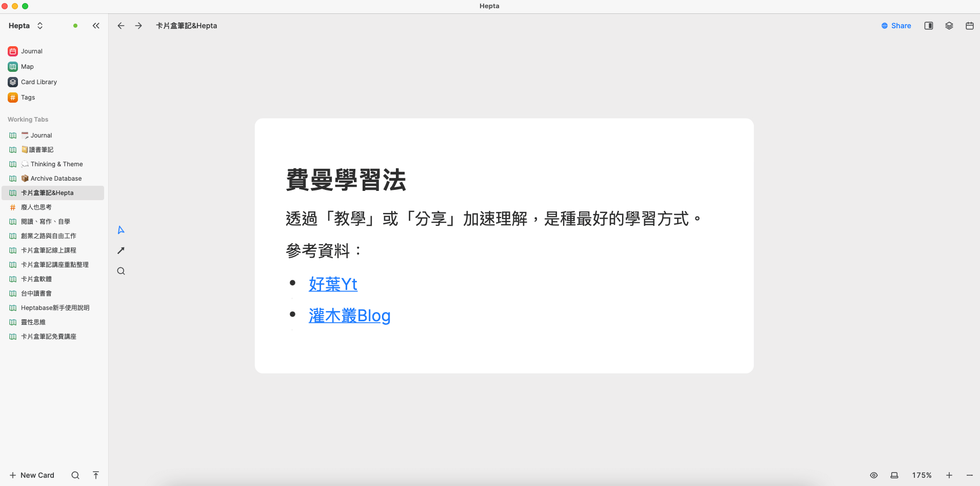Image resolution: width=980 pixels, height=486 pixels.
Task: Click New Card at the bottom left
Action: (32, 475)
